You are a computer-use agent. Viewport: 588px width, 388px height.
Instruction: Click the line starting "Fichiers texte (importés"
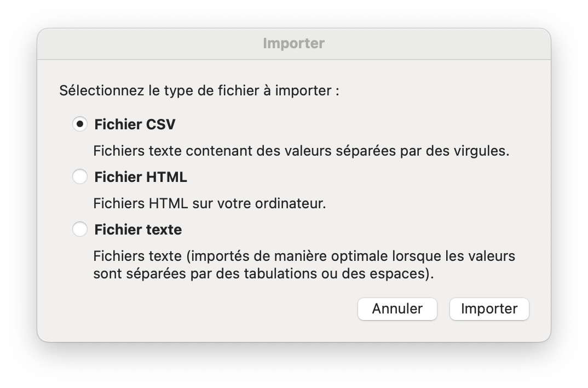304,256
